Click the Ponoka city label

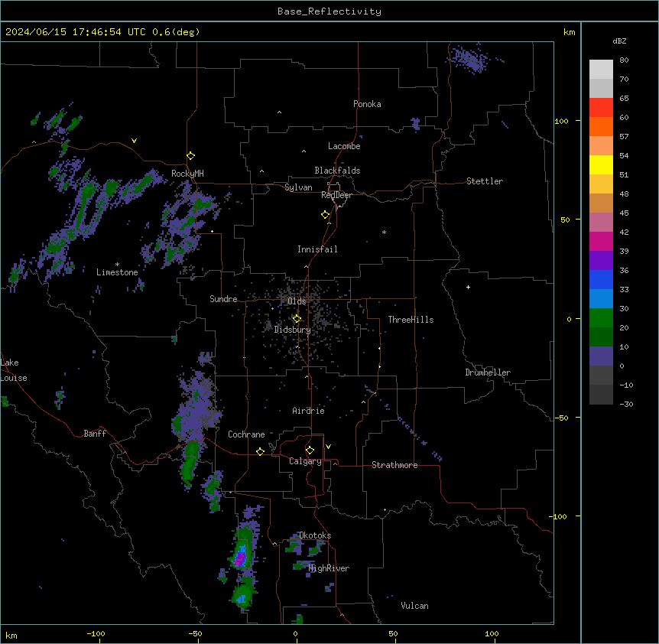point(367,104)
